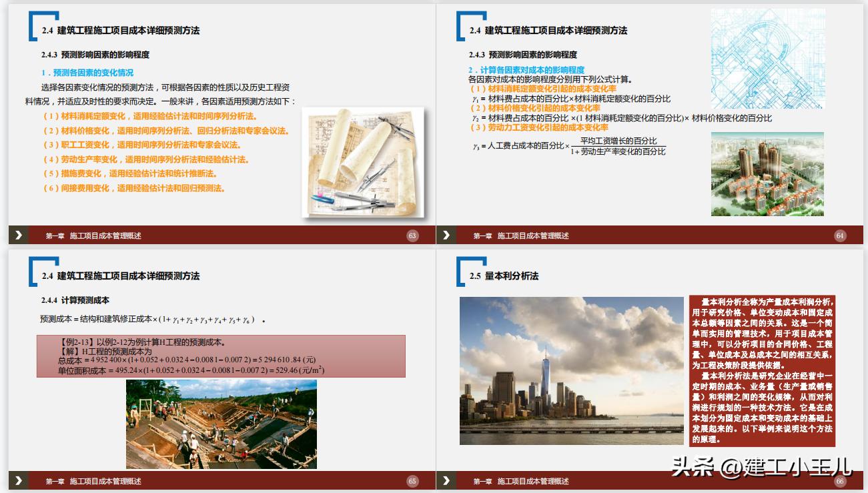This screenshot has height=493, width=868.
Task: Select the heading 2.4.3 预测影响因素的影响程度
Action: tap(95, 55)
